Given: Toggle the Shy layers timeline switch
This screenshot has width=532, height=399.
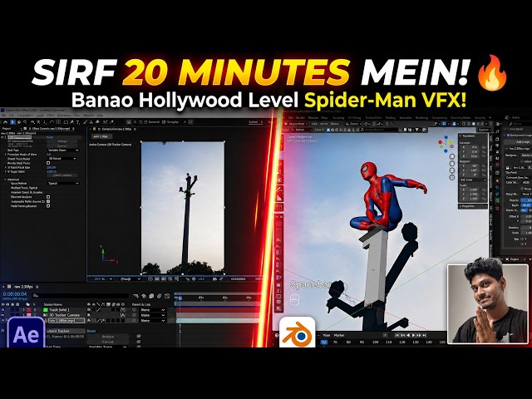Looking at the screenshot, I should [x=144, y=296].
